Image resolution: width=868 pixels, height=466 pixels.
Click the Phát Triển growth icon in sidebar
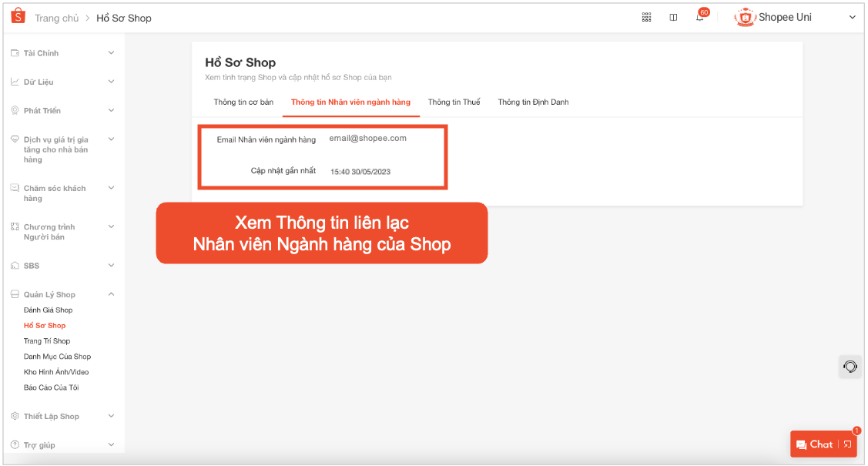click(15, 109)
